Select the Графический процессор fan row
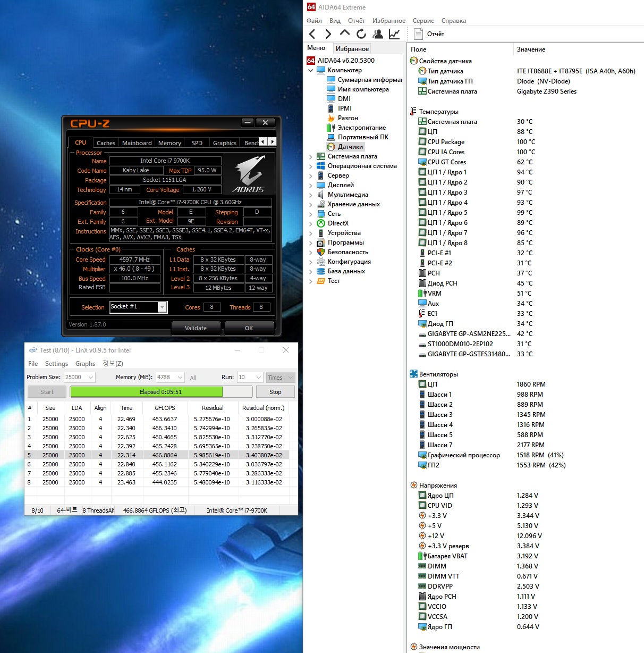Screen dimensions: 644x653 click(526, 455)
